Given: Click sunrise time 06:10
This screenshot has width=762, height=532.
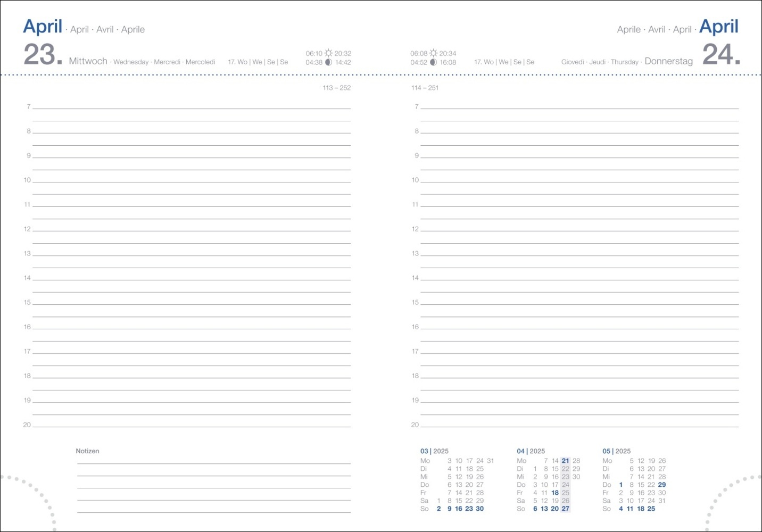Looking at the screenshot, I should tap(314, 54).
